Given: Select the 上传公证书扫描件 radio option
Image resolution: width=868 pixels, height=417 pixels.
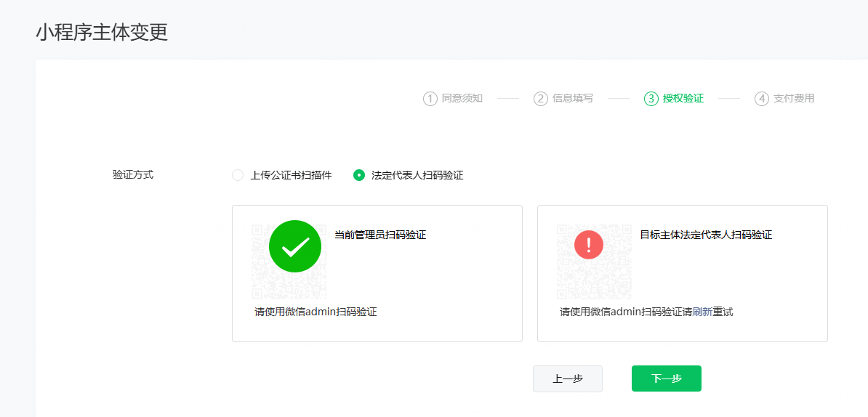Looking at the screenshot, I should (238, 175).
